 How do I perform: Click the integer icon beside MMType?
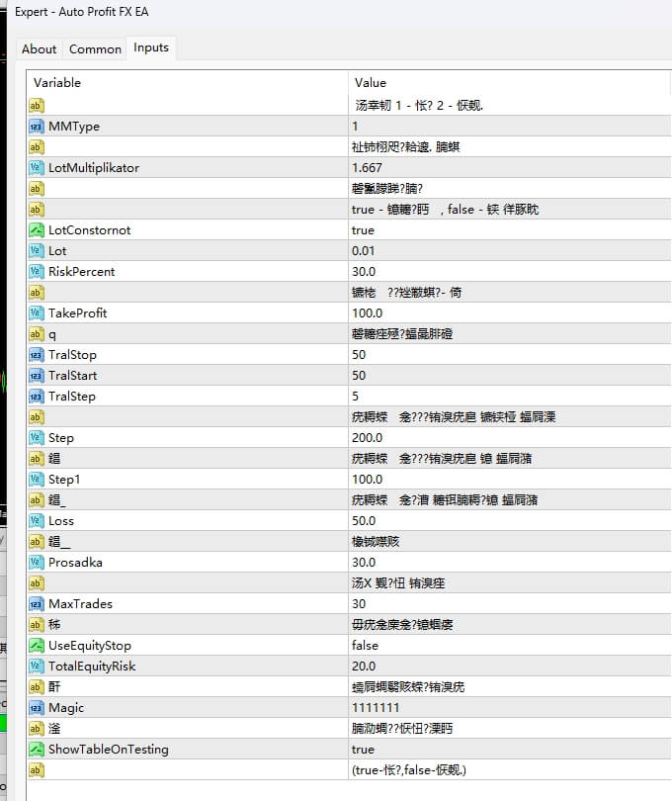37,127
